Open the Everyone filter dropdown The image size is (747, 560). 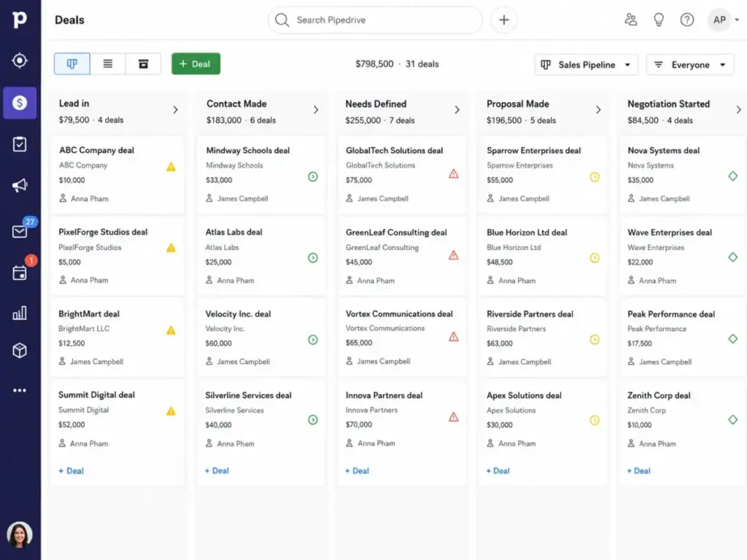[x=690, y=65]
